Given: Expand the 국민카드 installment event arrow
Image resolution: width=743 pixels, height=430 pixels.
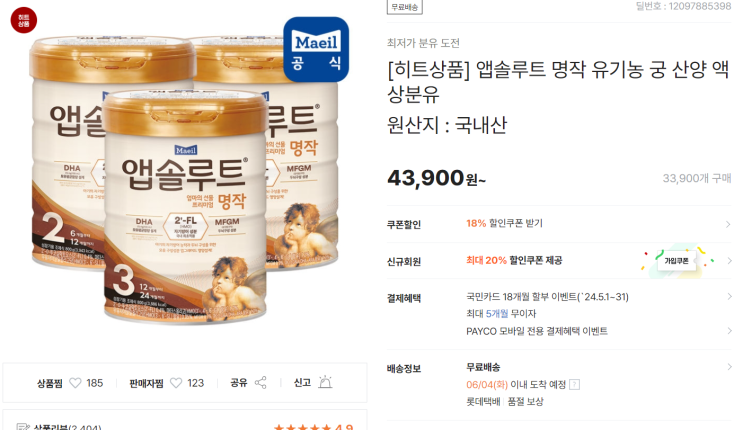Looking at the screenshot, I should pyautogui.click(x=729, y=296).
